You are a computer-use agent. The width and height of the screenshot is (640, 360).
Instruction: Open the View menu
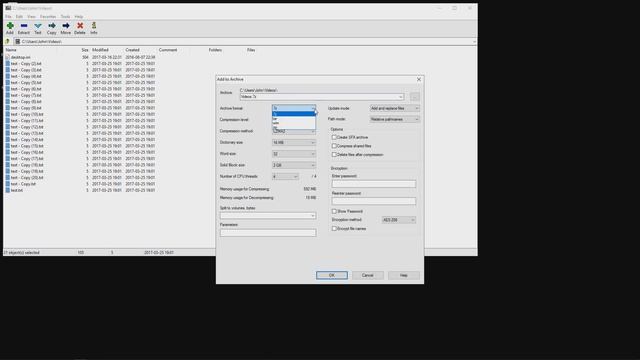point(31,16)
